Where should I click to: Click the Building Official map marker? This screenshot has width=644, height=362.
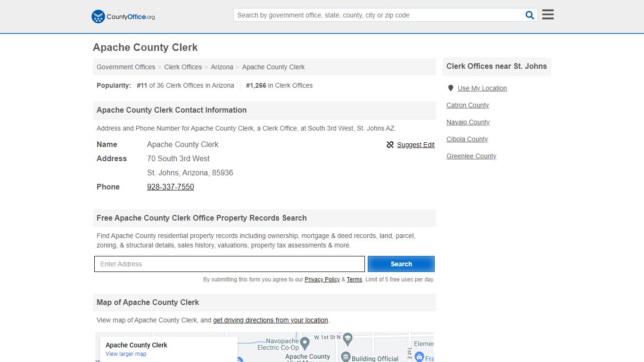click(346, 357)
